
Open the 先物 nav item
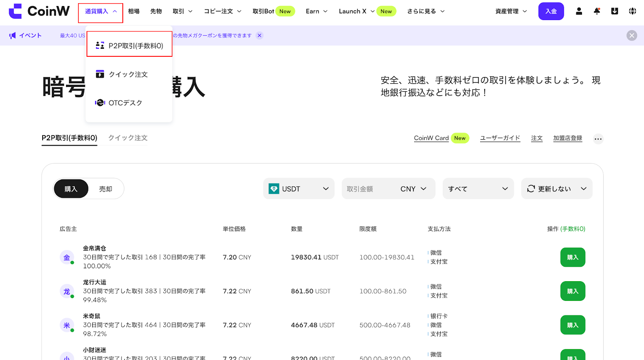156,11
